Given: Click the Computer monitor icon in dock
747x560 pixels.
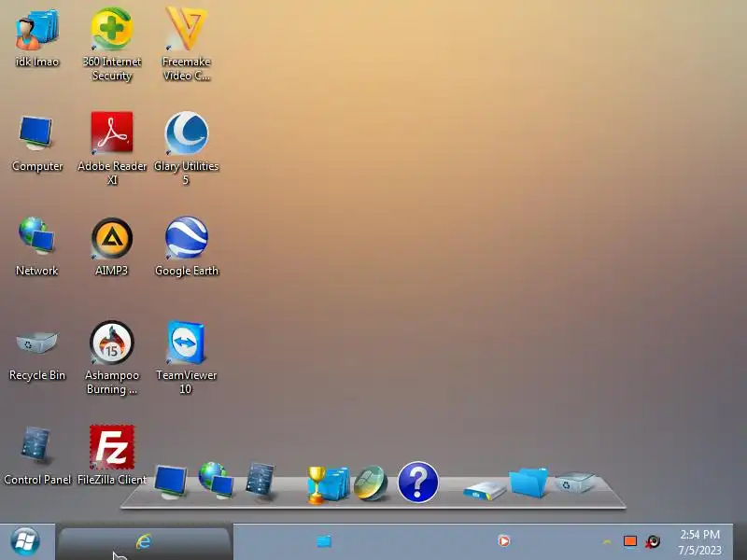Looking at the screenshot, I should tap(171, 482).
